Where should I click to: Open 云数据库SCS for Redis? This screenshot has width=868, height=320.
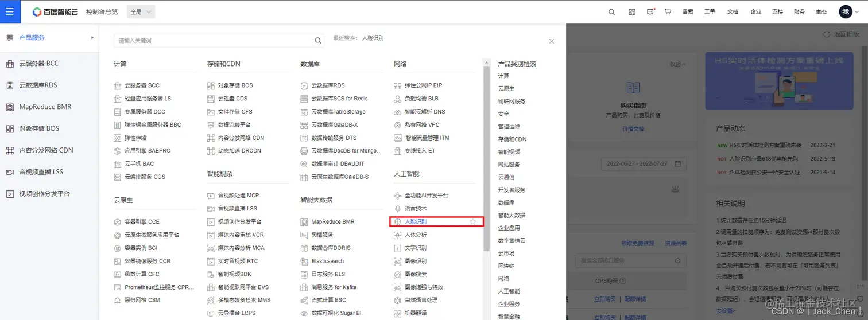click(x=339, y=99)
